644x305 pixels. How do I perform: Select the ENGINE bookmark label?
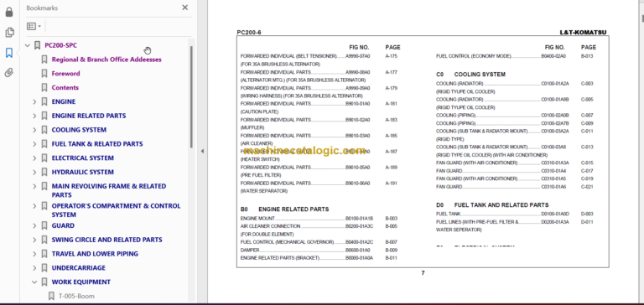point(64,101)
